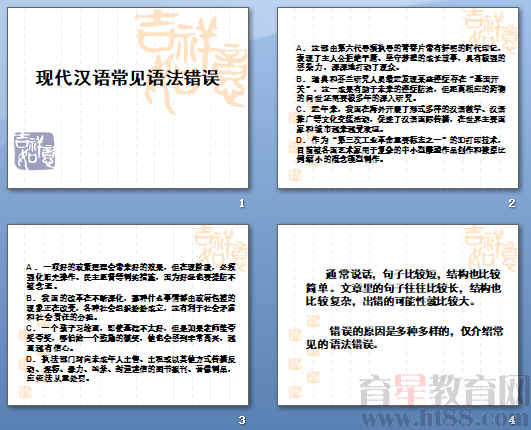Click option B paragraph on slide 2

(x=401, y=89)
